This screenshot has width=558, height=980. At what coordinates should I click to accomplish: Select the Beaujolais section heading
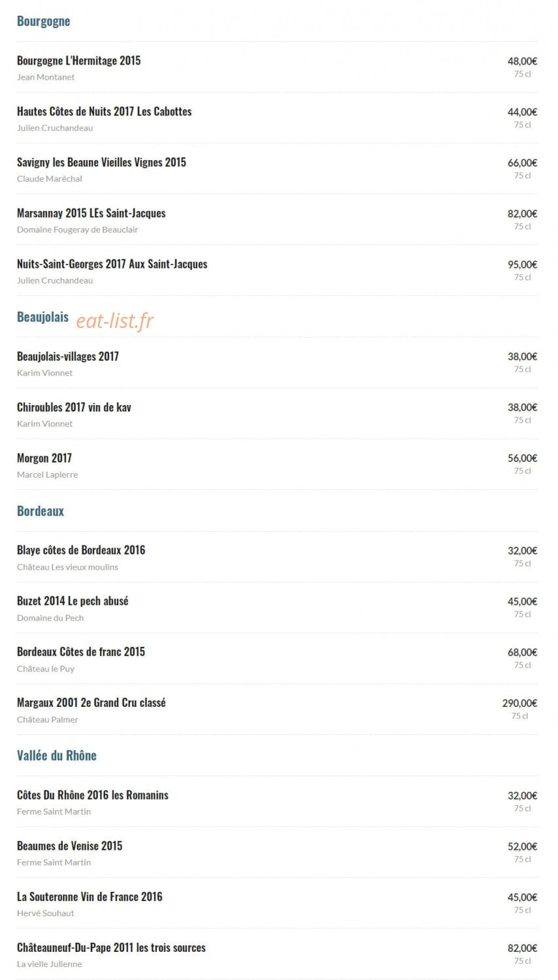coord(42,317)
